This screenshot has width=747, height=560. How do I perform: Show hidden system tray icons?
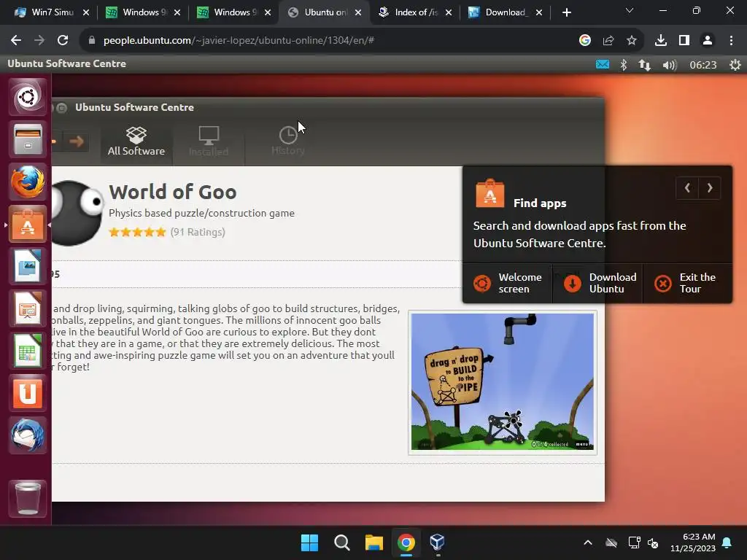pos(588,542)
